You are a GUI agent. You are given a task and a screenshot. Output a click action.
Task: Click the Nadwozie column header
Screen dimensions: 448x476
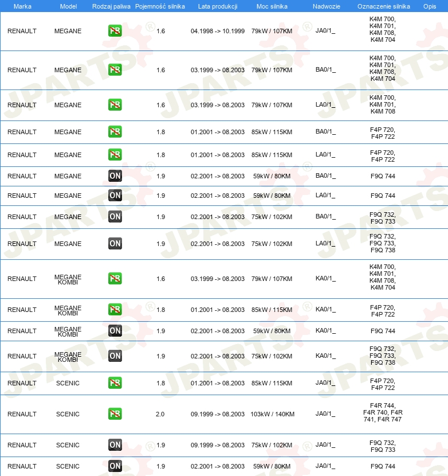[x=327, y=6]
